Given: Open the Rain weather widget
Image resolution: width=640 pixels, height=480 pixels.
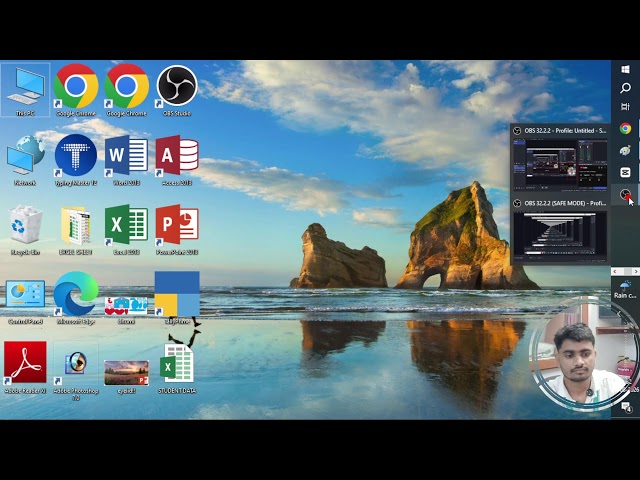Looking at the screenshot, I should coord(625,290).
